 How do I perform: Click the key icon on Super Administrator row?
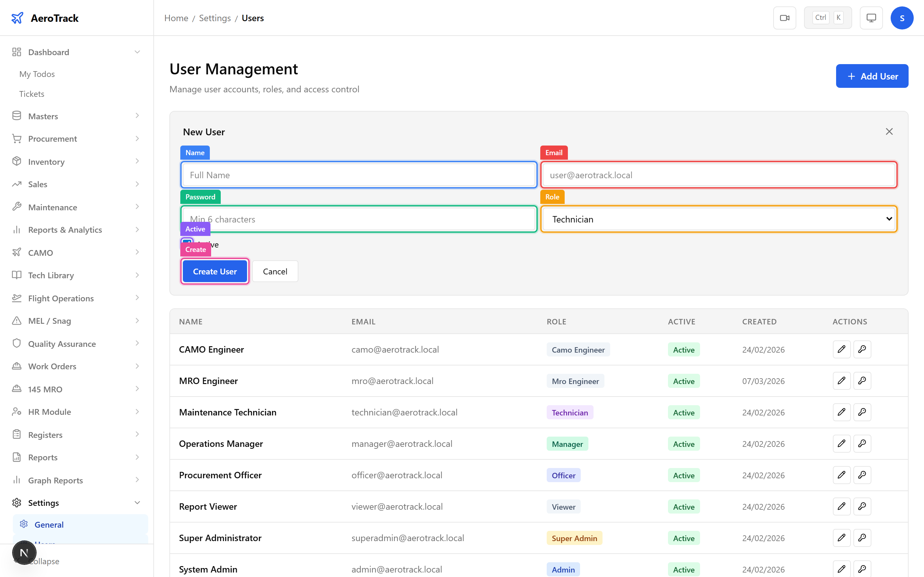tap(862, 538)
